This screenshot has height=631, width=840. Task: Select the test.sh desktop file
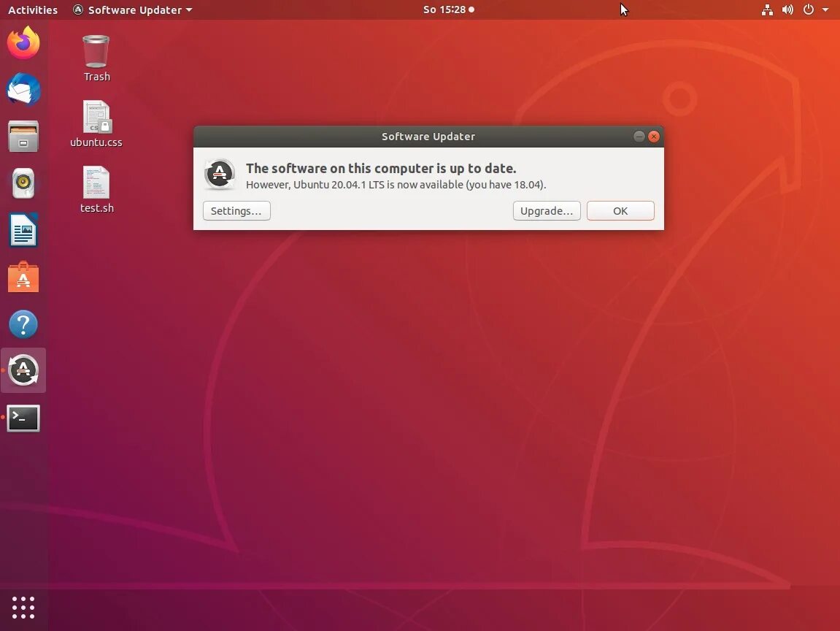96,190
